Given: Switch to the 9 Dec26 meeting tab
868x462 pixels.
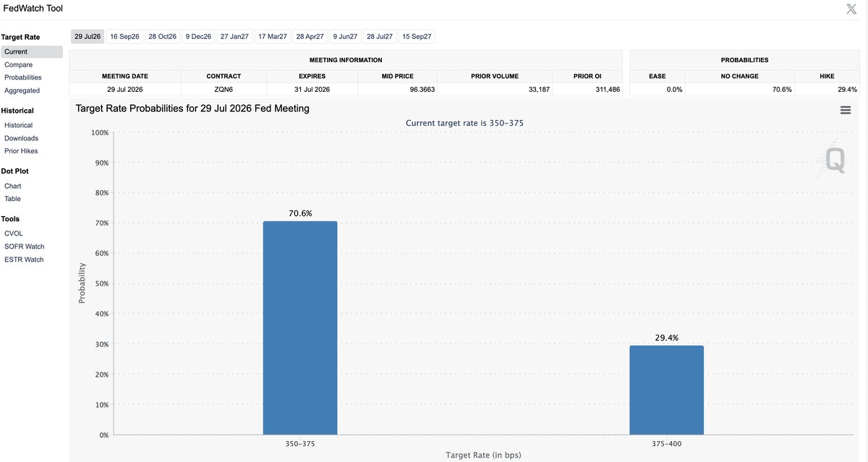Looking at the screenshot, I should coord(198,36).
